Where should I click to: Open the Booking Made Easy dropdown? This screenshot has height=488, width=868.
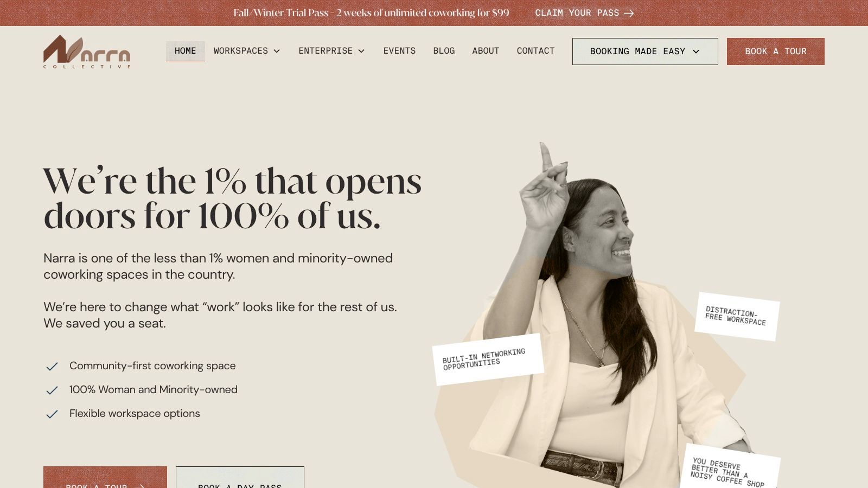[645, 52]
